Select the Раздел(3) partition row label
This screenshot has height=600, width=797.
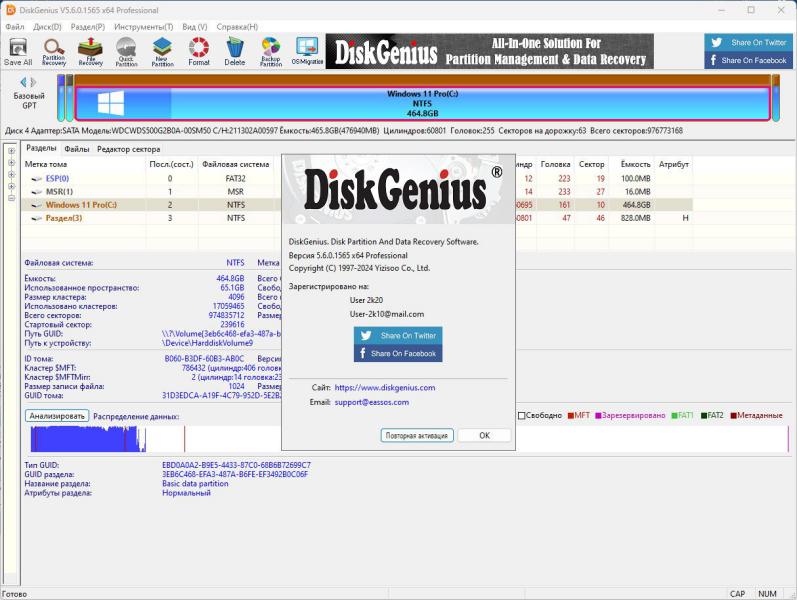click(64, 218)
